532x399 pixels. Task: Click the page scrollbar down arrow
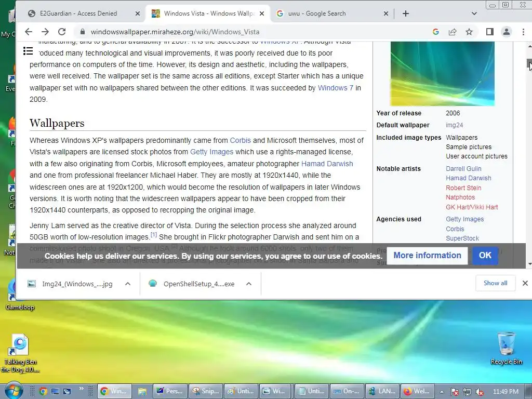(529, 263)
